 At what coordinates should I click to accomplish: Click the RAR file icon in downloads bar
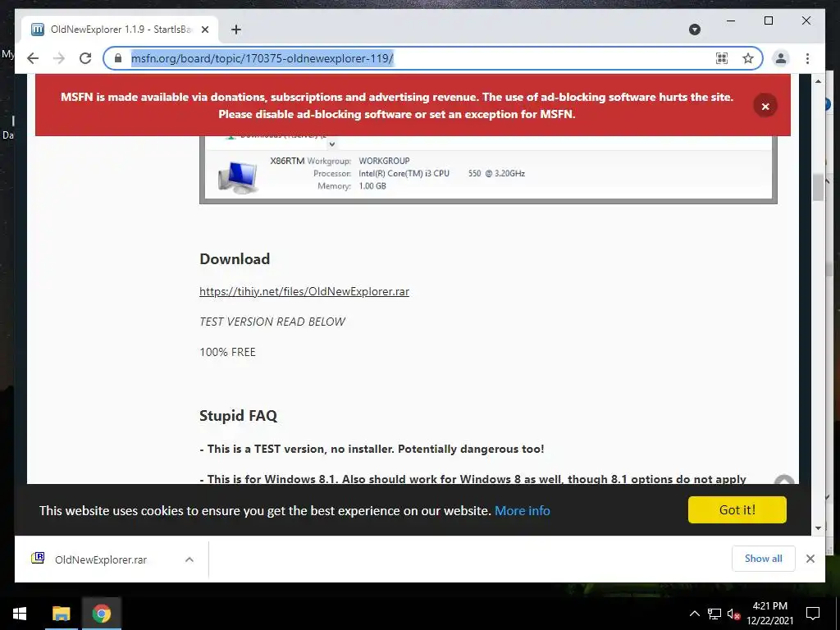click(38, 558)
